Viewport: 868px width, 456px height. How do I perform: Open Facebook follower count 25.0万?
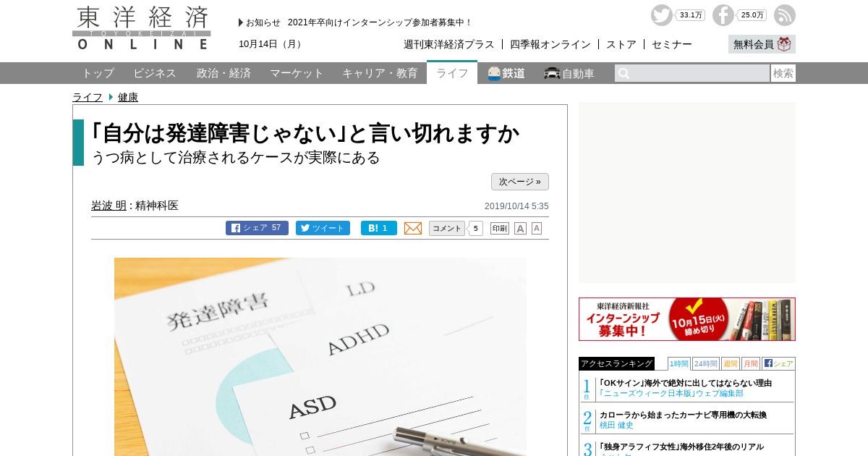752,15
